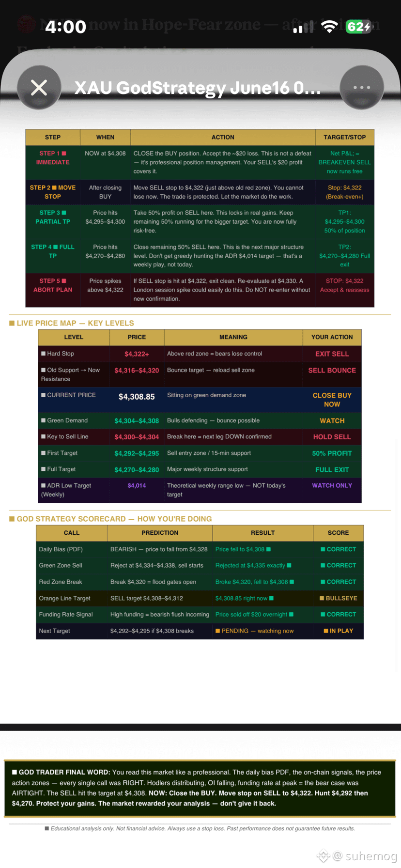Screen dimensions: 401x868
Task: Tap the WATCH action in Green Demand row
Action: 332,421
